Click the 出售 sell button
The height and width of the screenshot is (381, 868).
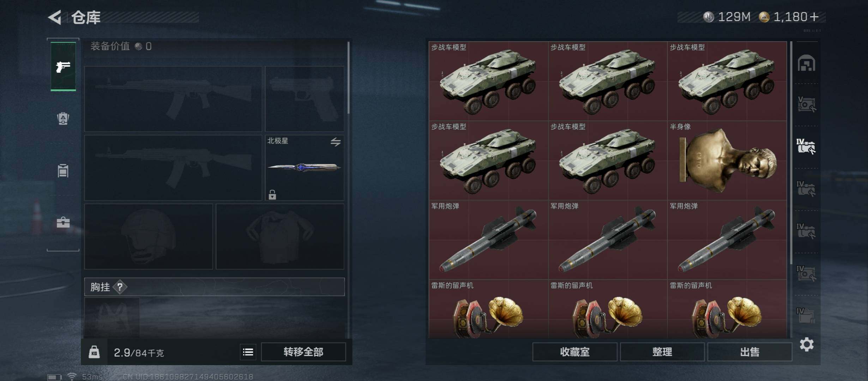[750, 352]
